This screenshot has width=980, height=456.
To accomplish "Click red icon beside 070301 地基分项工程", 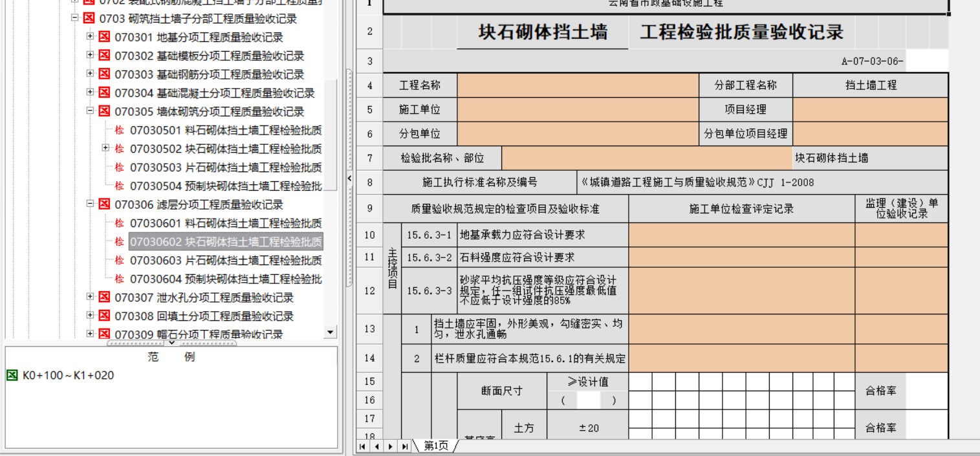I will (104, 38).
